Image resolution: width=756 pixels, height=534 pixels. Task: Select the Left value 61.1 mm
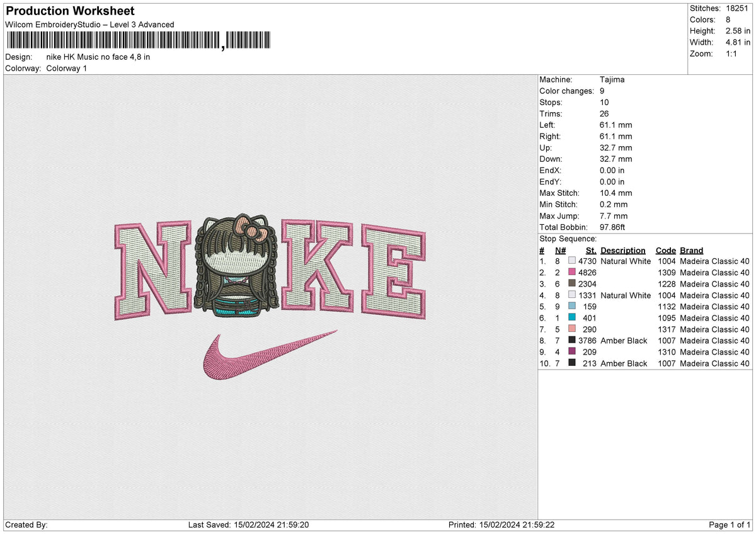616,125
